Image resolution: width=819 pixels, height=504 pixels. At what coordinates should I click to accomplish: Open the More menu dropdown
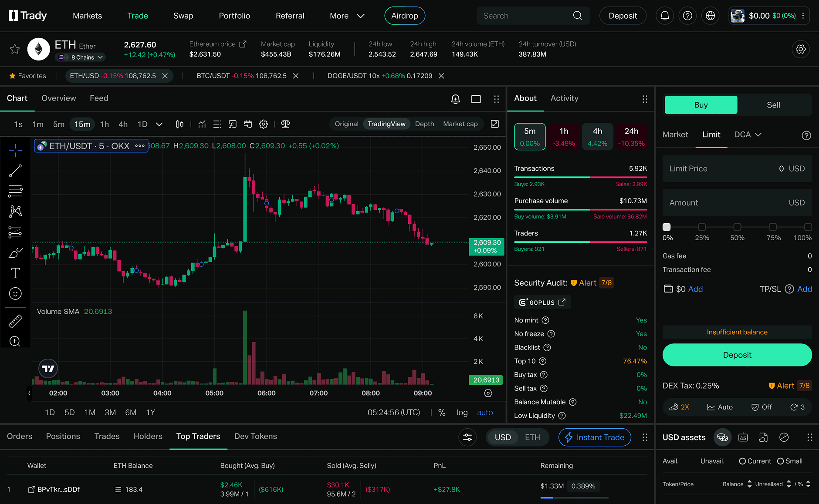click(x=347, y=16)
